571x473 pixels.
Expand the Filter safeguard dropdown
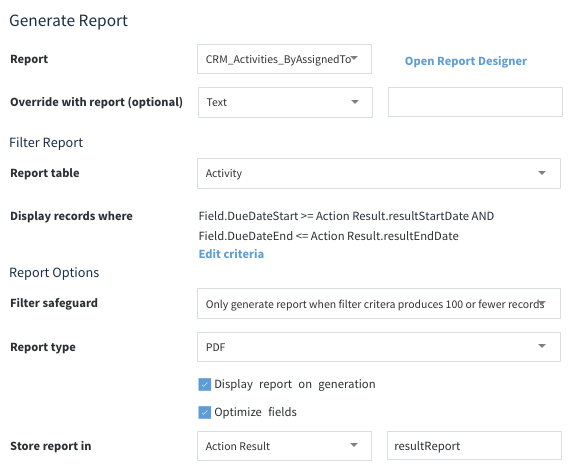tap(379, 304)
